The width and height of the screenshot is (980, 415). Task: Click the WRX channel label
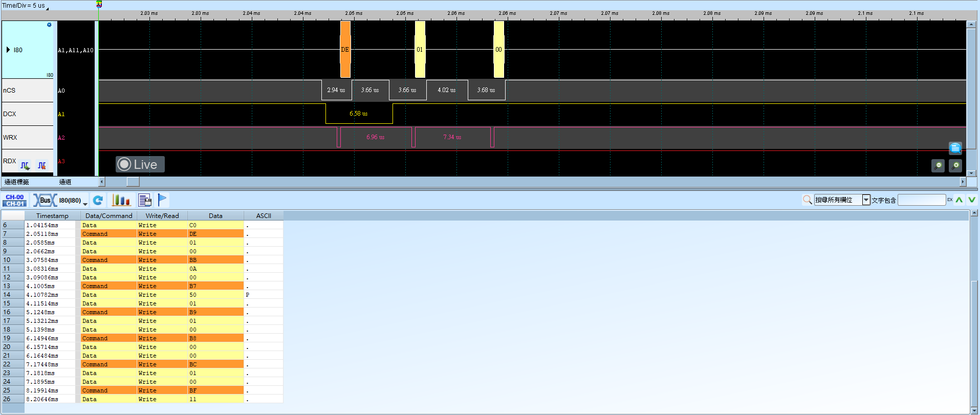tap(10, 138)
